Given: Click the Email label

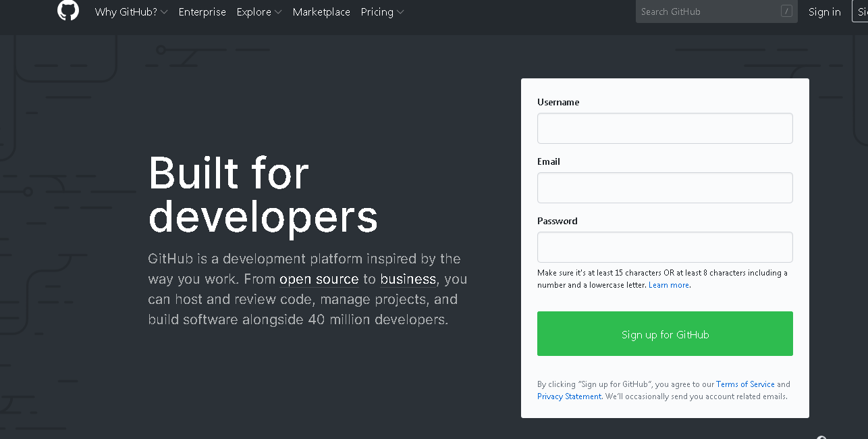Looking at the screenshot, I should (x=549, y=161).
